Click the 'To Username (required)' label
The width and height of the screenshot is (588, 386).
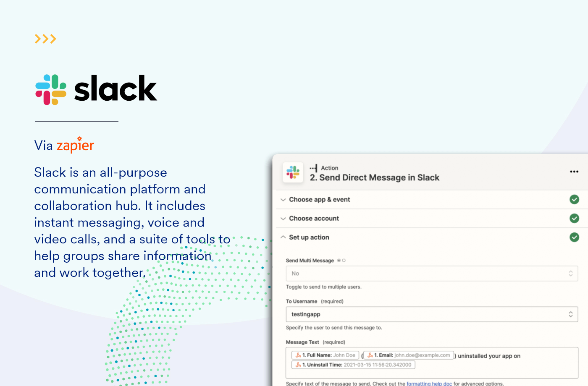(315, 301)
